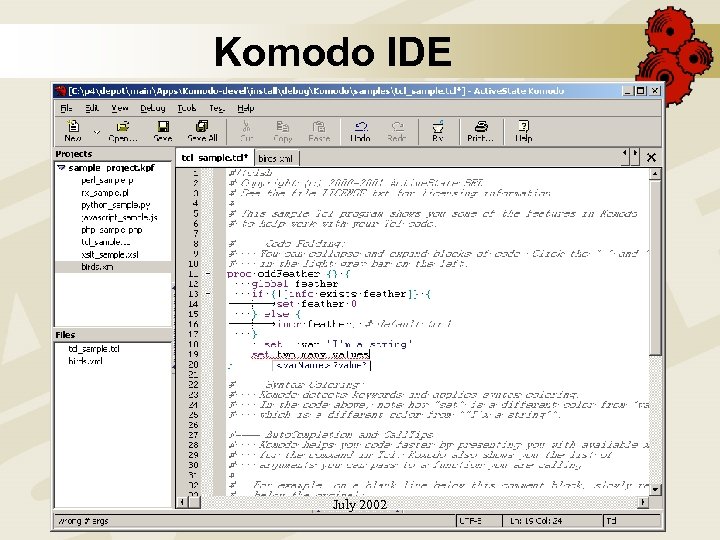This screenshot has height=540, width=720.
Task: Select birds.xml in the Files panel
Action: (85, 361)
